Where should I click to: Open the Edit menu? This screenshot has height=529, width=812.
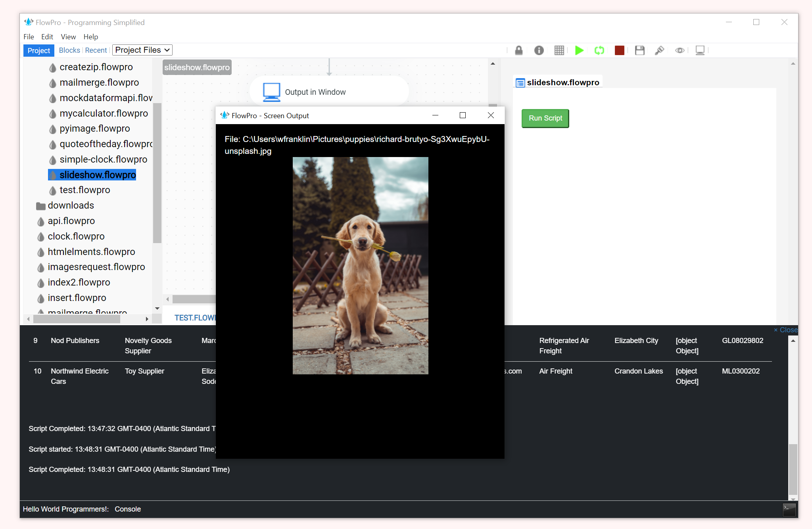(47, 37)
